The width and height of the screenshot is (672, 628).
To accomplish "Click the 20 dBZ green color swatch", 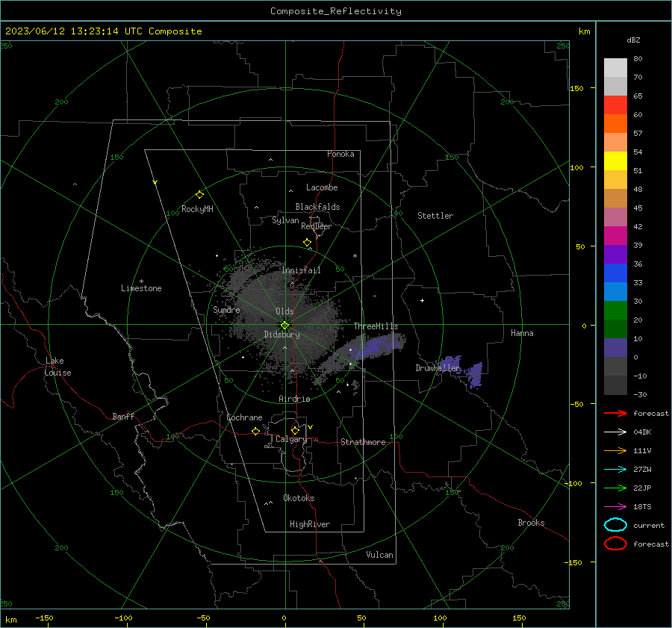I will coord(615,311).
